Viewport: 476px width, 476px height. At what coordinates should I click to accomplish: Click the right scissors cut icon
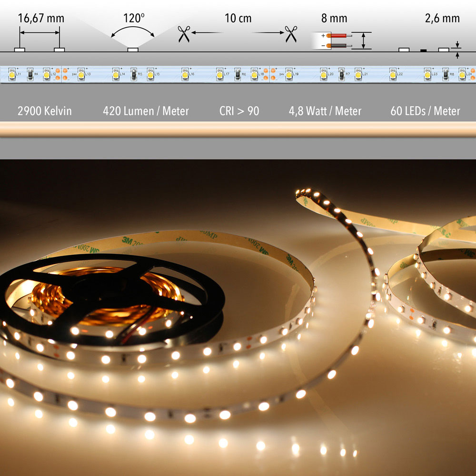pyautogui.click(x=291, y=34)
